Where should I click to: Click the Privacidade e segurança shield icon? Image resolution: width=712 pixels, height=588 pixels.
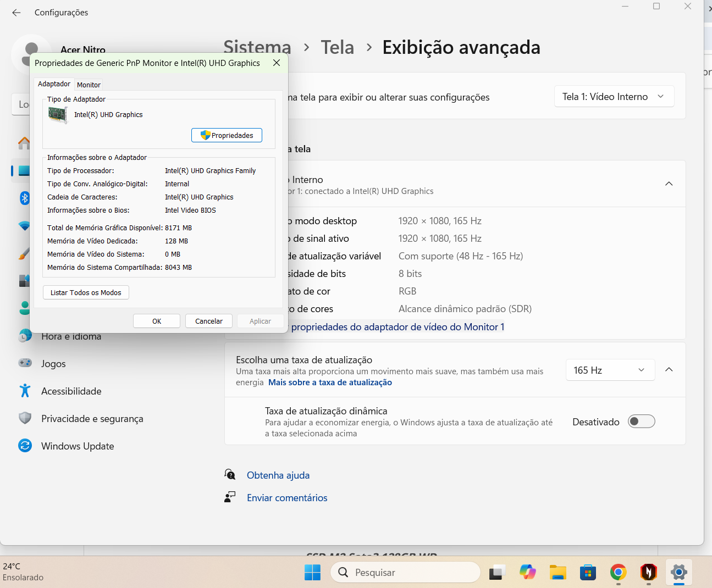click(25, 418)
